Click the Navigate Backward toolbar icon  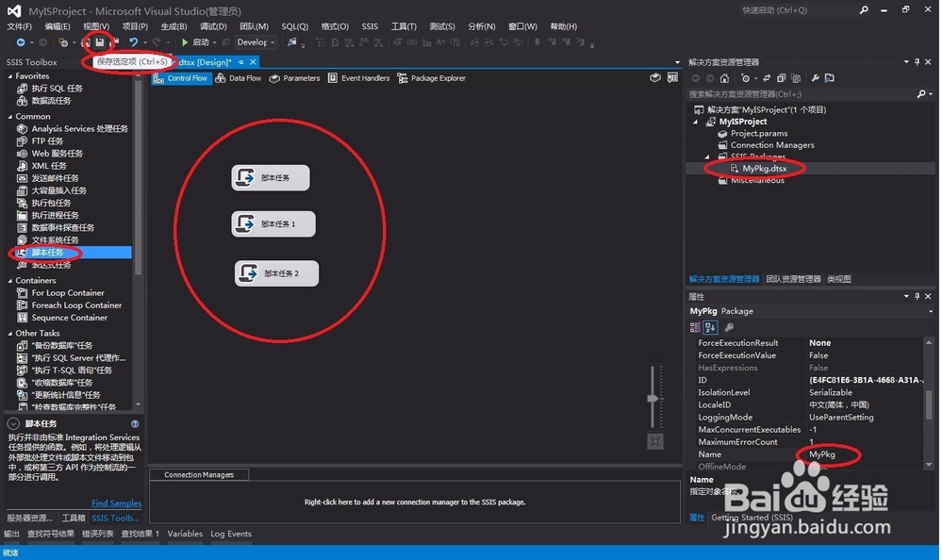[21, 42]
